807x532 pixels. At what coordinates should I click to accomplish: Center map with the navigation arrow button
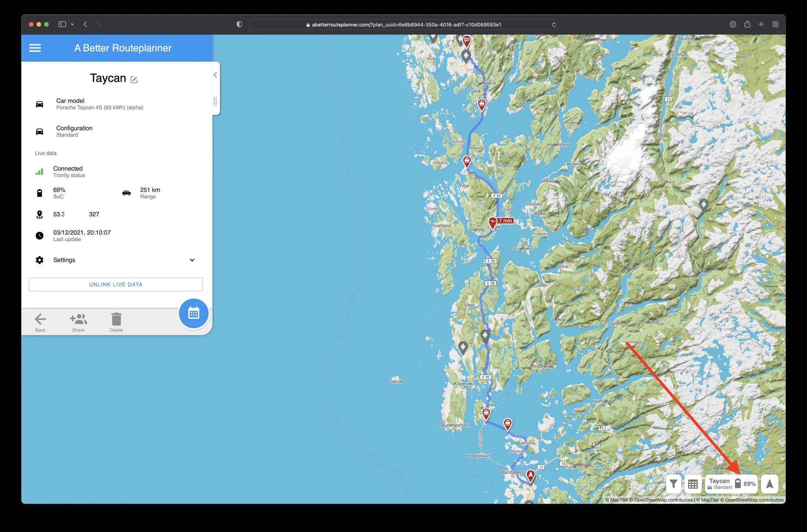point(770,484)
